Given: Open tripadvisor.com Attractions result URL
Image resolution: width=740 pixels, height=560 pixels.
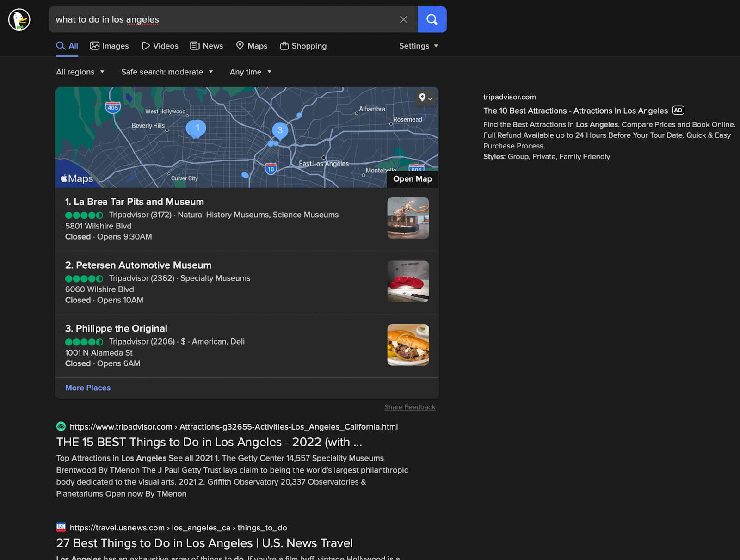Looking at the screenshot, I should (234, 427).
